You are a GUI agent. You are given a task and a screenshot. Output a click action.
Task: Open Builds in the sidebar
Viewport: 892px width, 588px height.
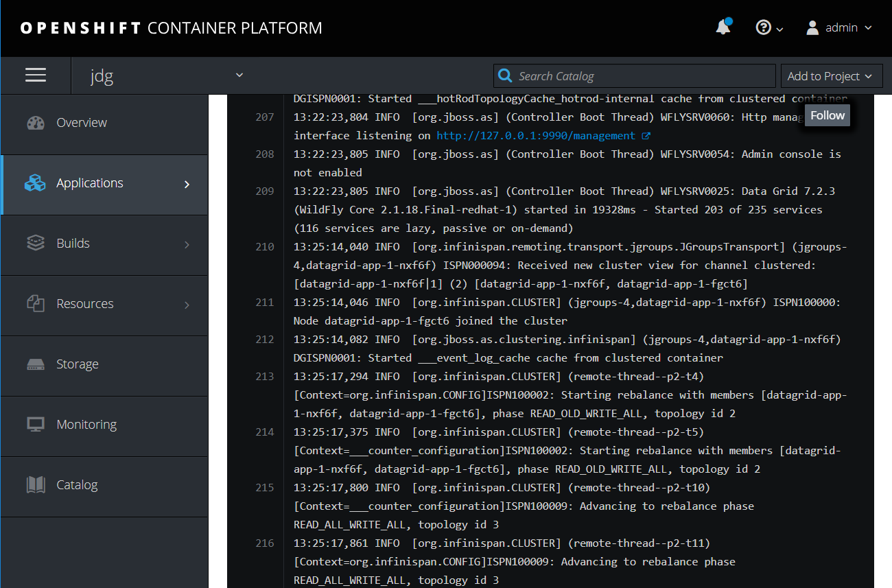[x=104, y=244]
